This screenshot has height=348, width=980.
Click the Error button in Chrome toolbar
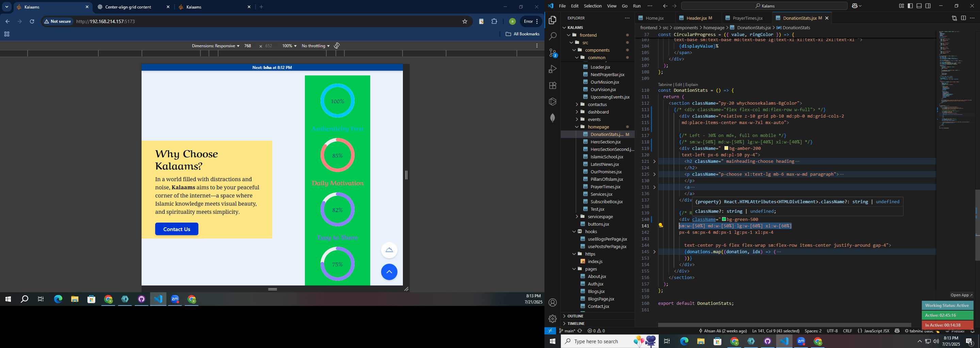(x=531, y=21)
